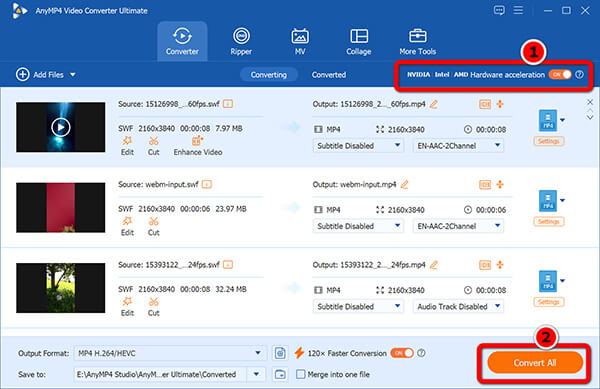Switch to the Ripper tab
This screenshot has height=389, width=600.
pos(241,41)
